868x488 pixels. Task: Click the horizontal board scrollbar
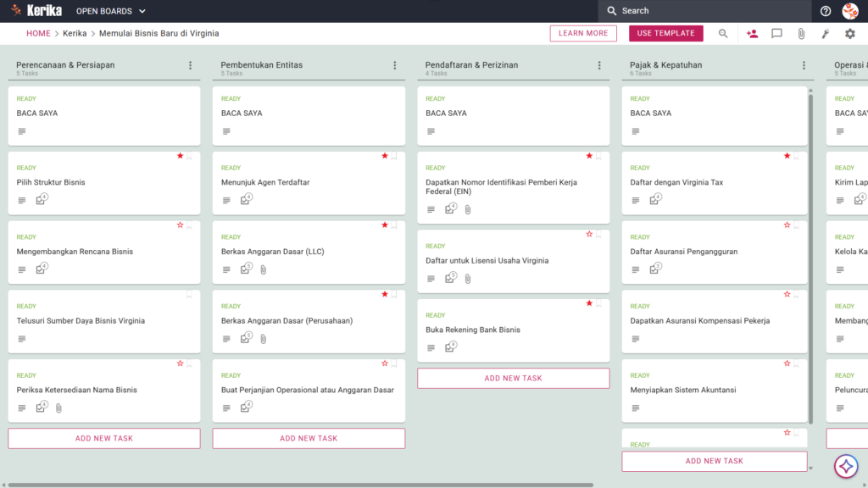coord(301,485)
